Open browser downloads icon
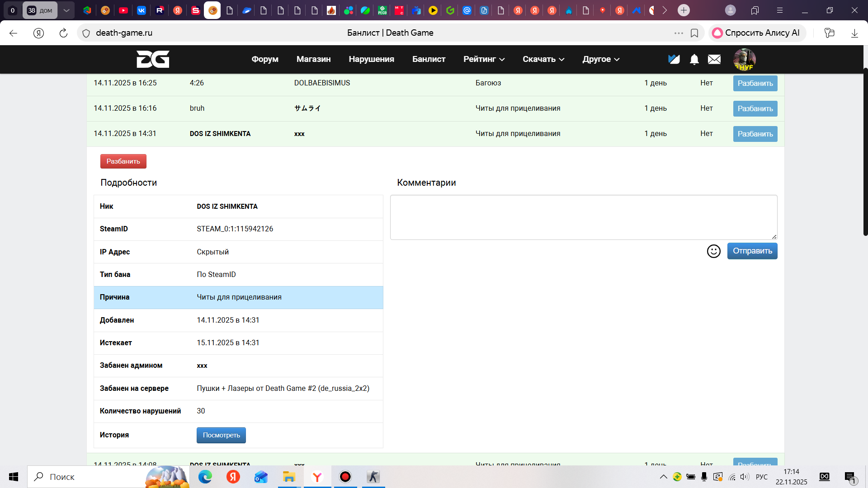This screenshot has width=868, height=488. [854, 33]
